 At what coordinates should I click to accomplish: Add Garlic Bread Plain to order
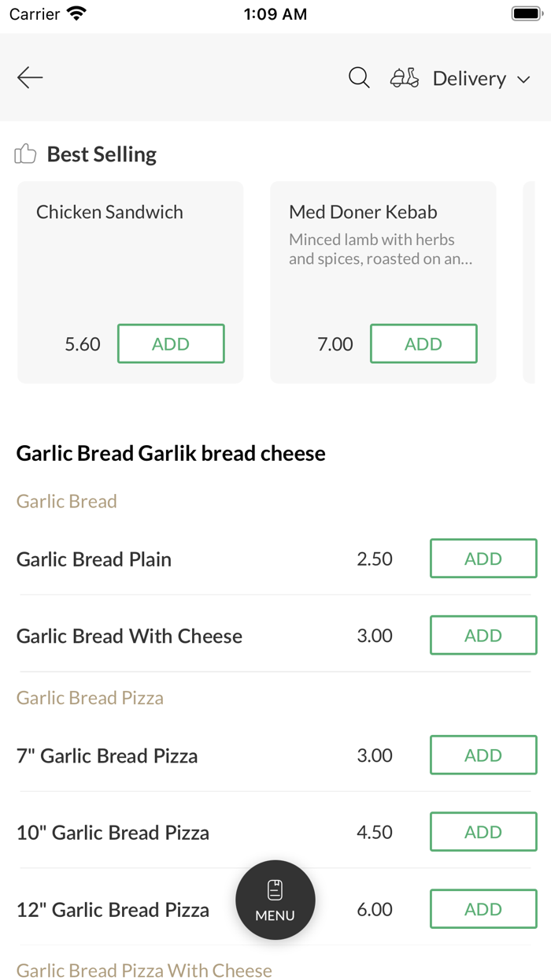pos(483,559)
